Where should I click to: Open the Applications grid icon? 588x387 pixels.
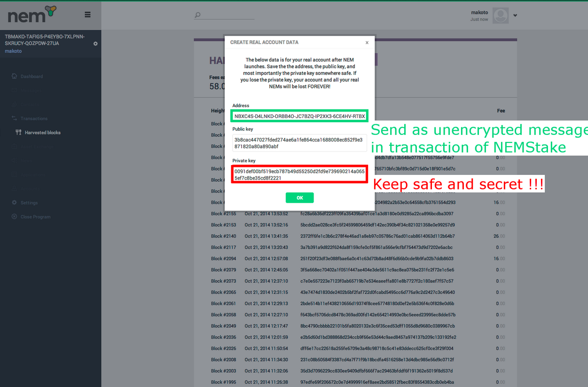(x=14, y=174)
